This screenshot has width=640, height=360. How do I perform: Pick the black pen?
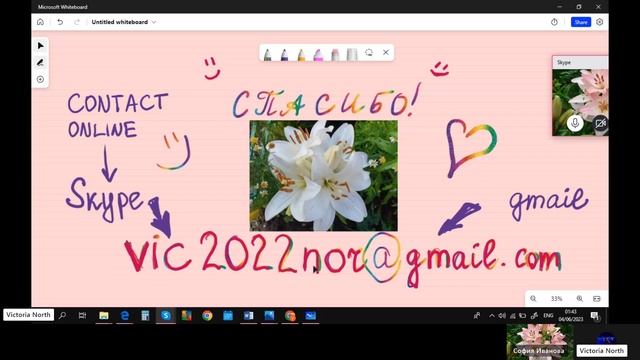click(267, 54)
